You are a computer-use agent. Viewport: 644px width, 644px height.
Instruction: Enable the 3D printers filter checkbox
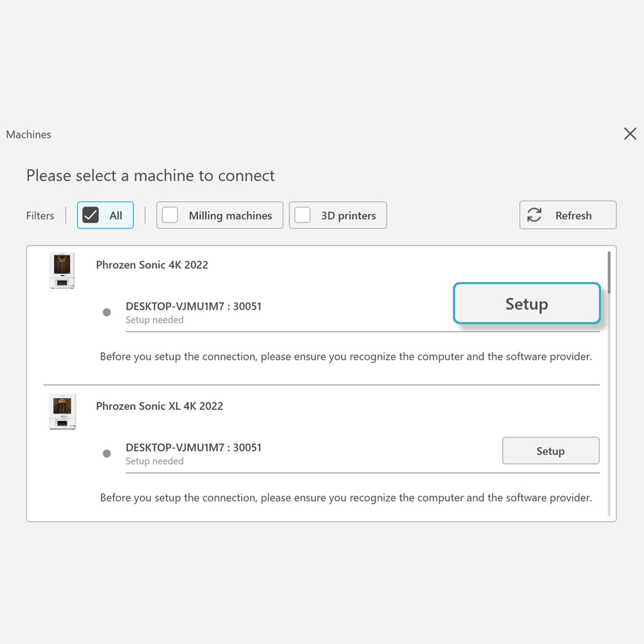point(302,215)
